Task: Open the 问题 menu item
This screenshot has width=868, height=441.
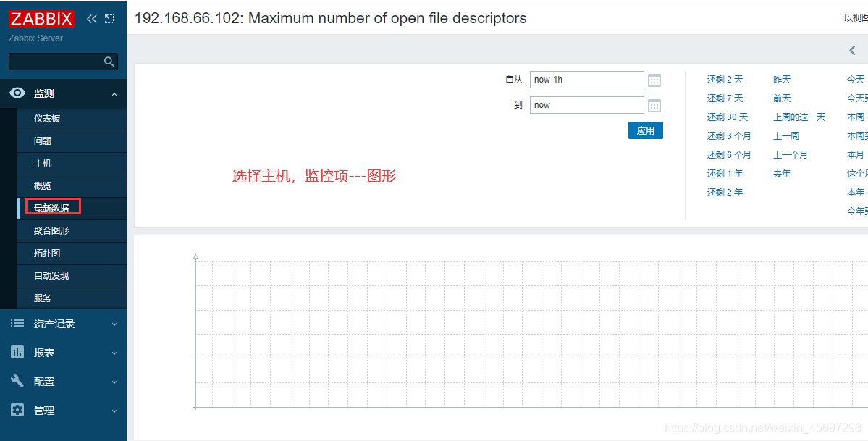Action: click(x=72, y=140)
